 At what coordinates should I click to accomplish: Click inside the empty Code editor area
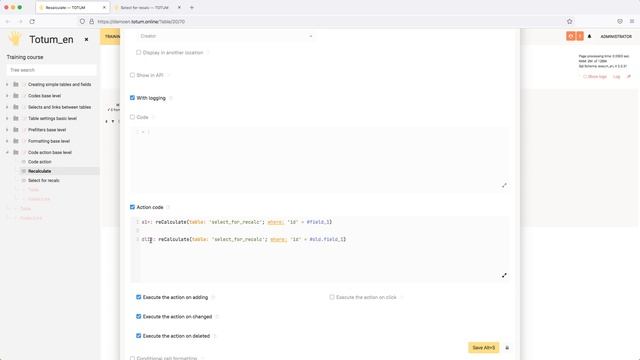(x=320, y=159)
